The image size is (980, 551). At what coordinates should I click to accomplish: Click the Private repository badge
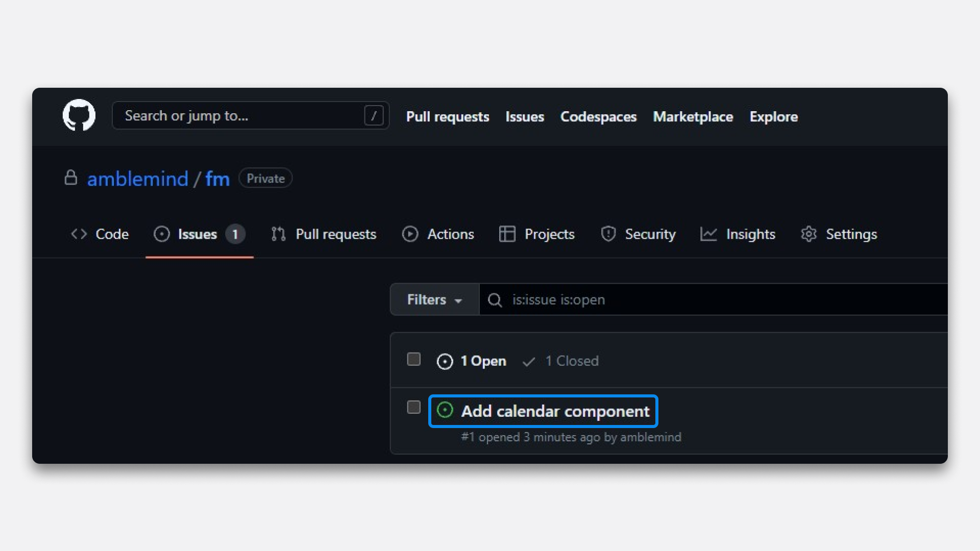point(265,178)
